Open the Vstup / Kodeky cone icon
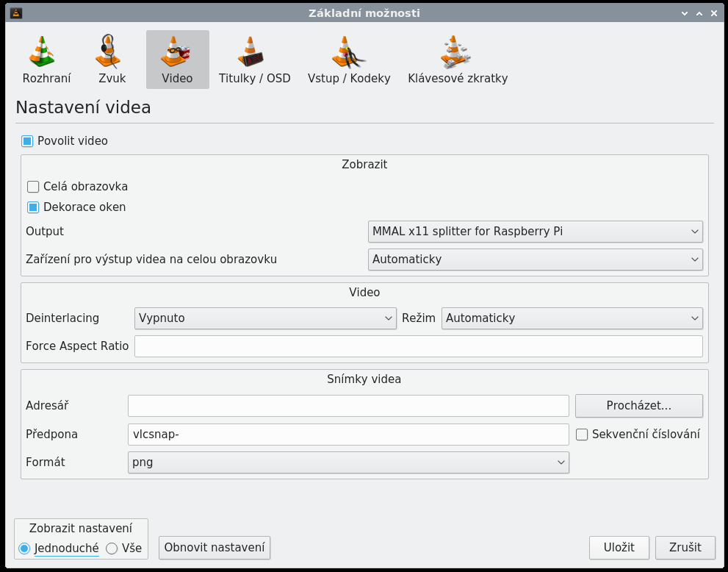728x572 pixels. point(348,51)
